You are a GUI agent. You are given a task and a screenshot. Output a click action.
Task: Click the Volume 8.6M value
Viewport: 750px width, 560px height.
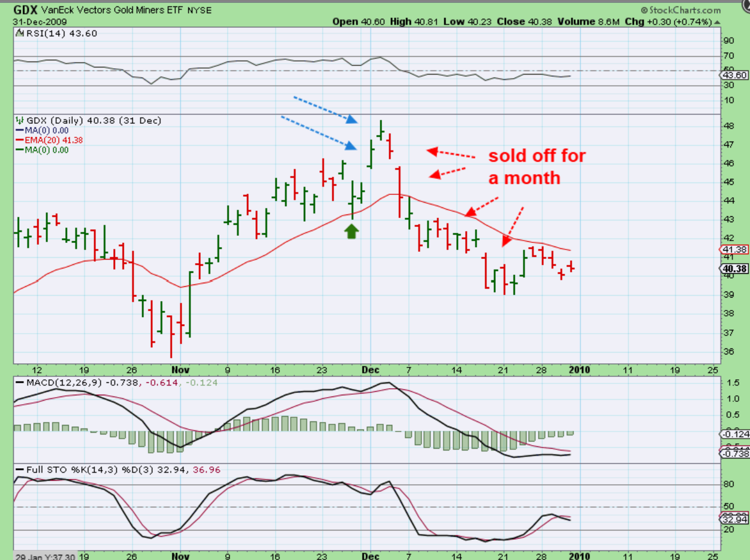point(587,21)
